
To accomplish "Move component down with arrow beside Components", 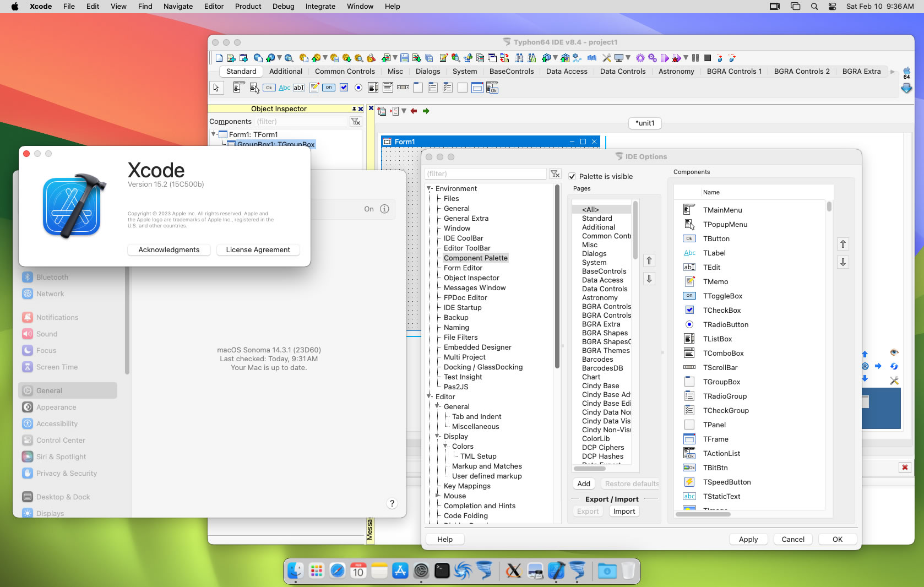I will point(843,262).
